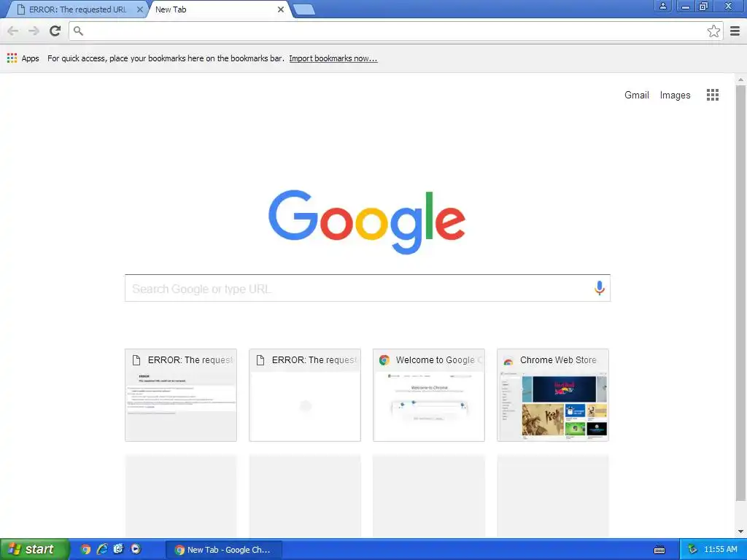Screen dimensions: 747x560
Task: Click the forward navigation arrow
Action: point(34,31)
